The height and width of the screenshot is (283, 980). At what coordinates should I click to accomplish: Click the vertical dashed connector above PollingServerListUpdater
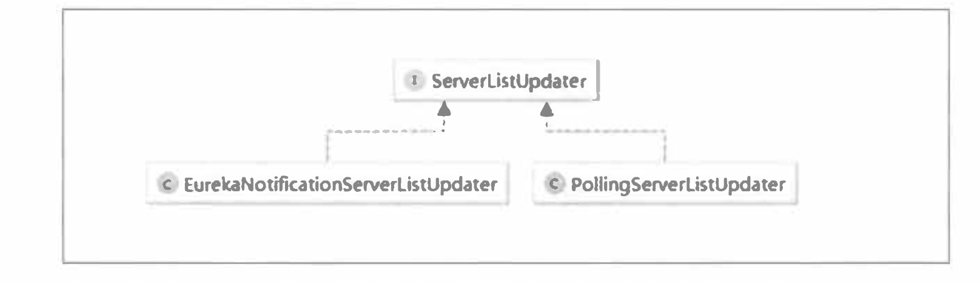(665, 147)
